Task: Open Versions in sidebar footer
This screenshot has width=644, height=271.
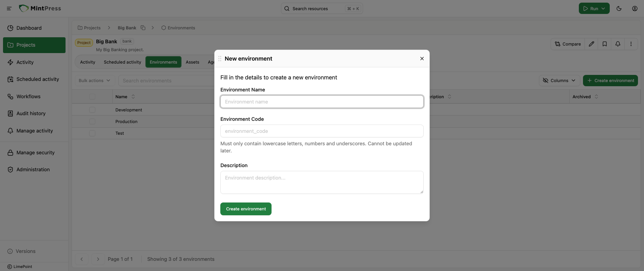Action: [21, 251]
